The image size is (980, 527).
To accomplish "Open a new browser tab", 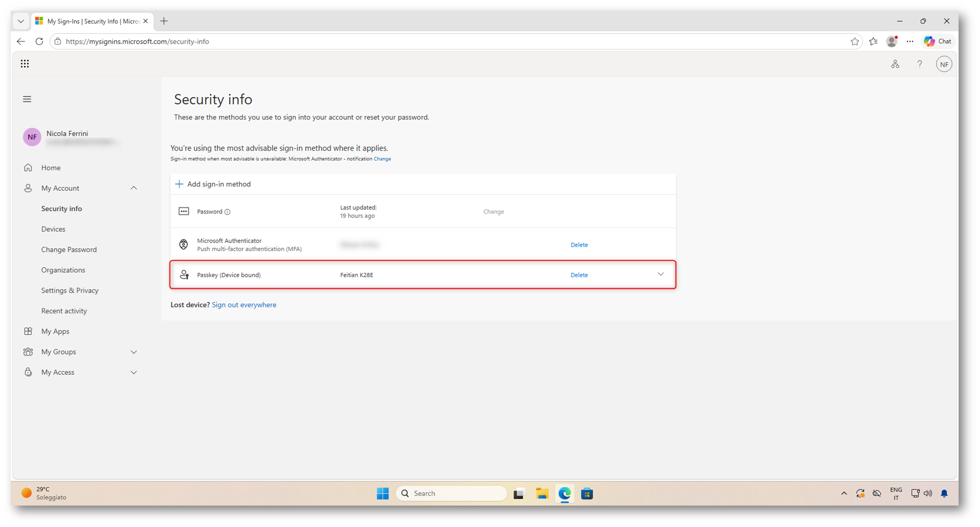I will (x=164, y=21).
